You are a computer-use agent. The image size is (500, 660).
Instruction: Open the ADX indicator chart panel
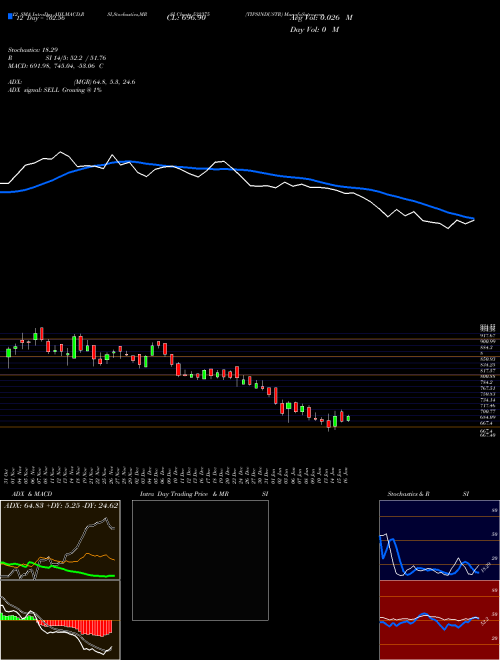[x=60, y=540]
